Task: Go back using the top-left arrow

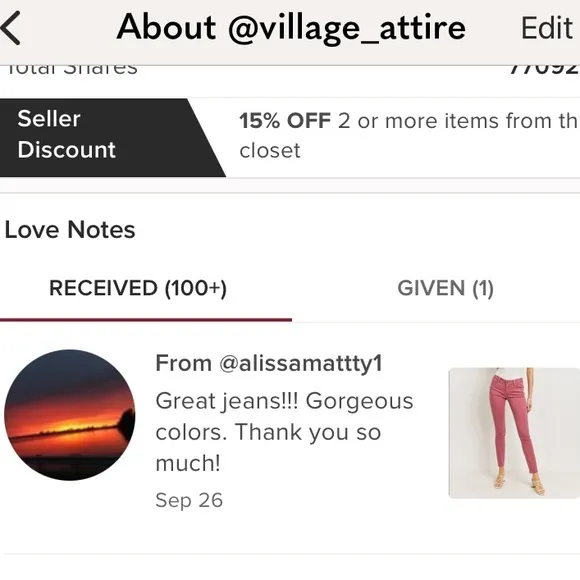Action: click(10, 28)
